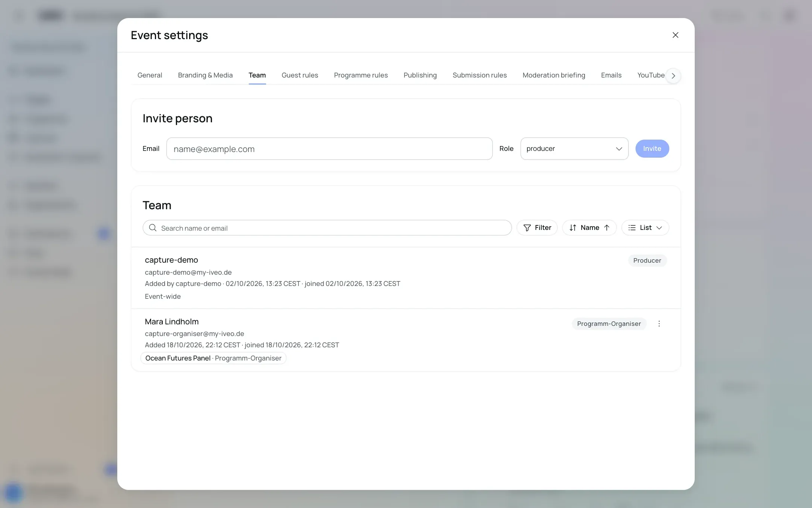The image size is (812, 508).
Task: Open the YouTube tab
Action: click(x=651, y=75)
